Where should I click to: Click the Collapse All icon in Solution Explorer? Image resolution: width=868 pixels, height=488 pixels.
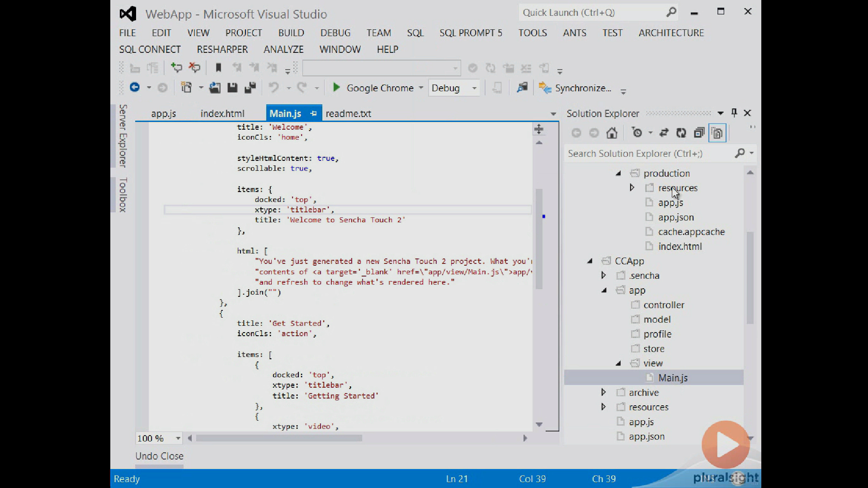click(x=699, y=133)
